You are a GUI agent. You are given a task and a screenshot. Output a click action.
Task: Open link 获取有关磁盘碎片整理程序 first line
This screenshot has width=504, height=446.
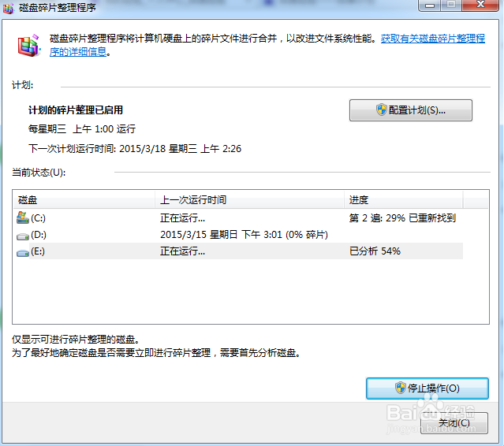point(433,39)
